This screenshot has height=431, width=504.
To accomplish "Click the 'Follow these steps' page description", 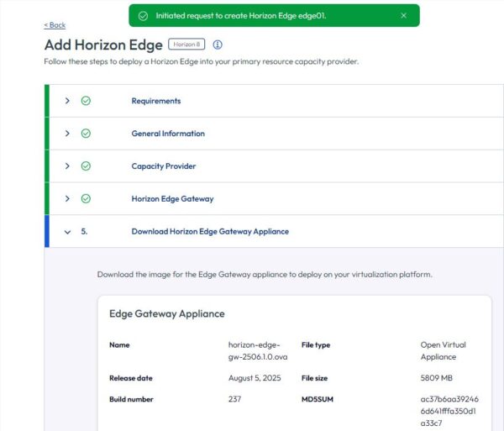I will 202,61.
